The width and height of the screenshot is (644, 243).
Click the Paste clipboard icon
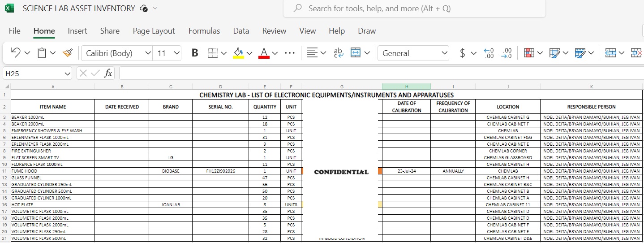click(x=42, y=53)
